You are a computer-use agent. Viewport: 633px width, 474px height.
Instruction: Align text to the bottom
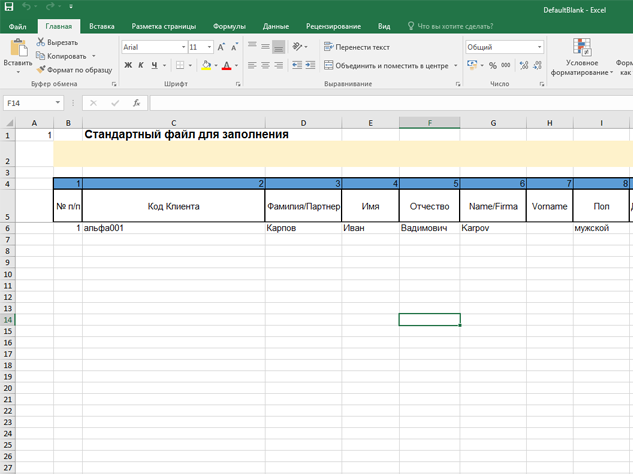click(279, 47)
